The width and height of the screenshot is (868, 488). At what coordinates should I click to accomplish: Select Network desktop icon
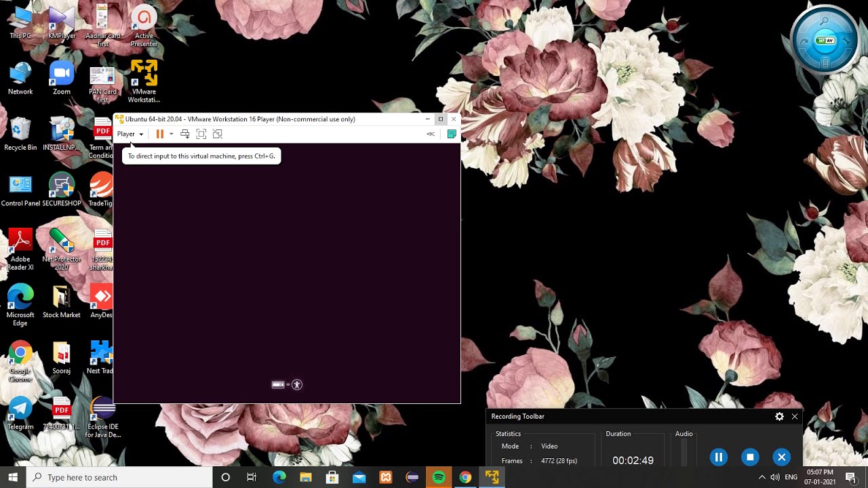pos(20,79)
